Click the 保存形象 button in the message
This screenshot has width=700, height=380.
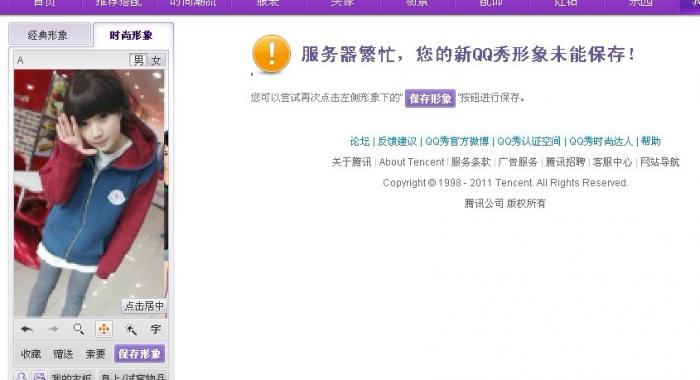(430, 98)
